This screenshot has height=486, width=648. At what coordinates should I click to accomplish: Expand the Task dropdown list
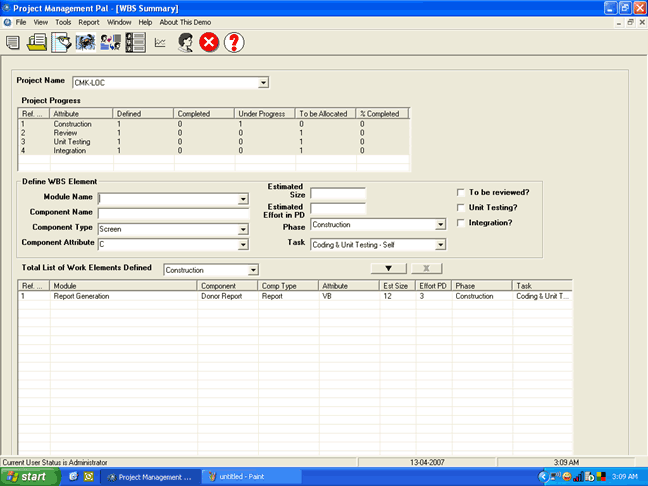pos(440,244)
